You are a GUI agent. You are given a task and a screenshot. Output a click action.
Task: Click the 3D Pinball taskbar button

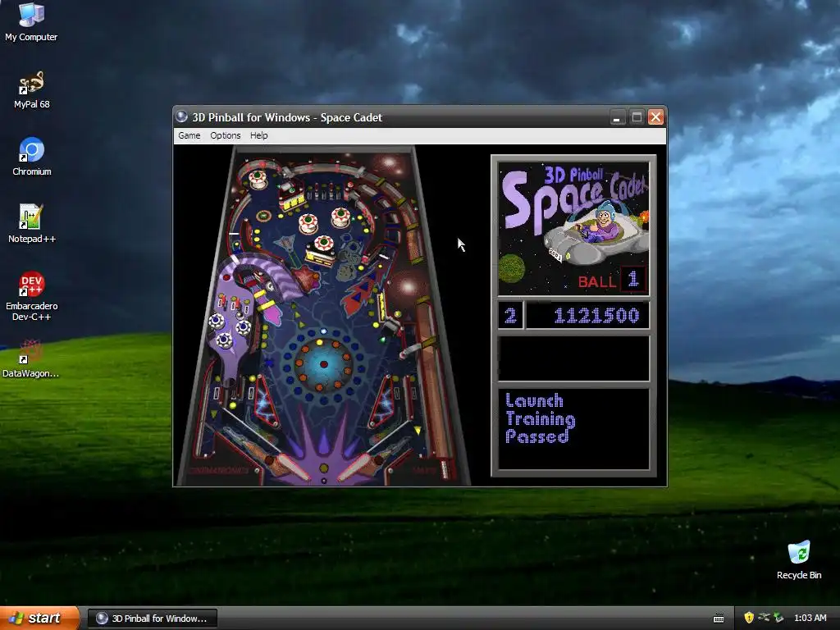tap(153, 619)
